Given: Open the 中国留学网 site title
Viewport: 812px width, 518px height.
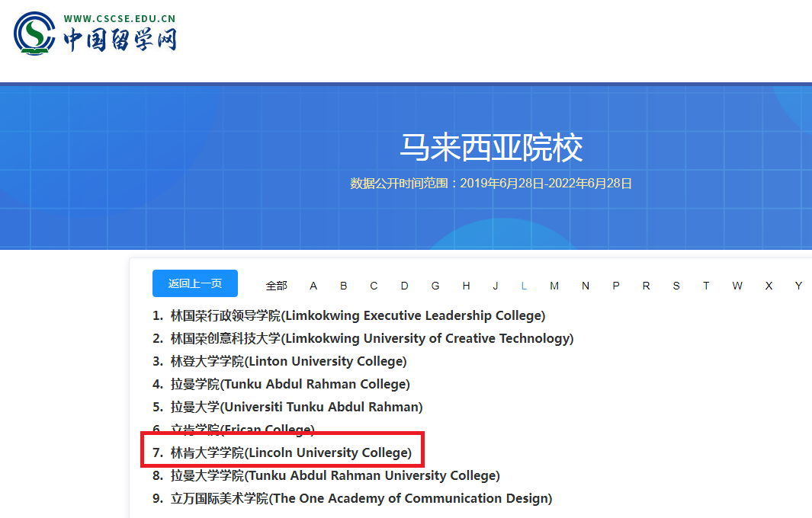Looking at the screenshot, I should pyautogui.click(x=120, y=40).
